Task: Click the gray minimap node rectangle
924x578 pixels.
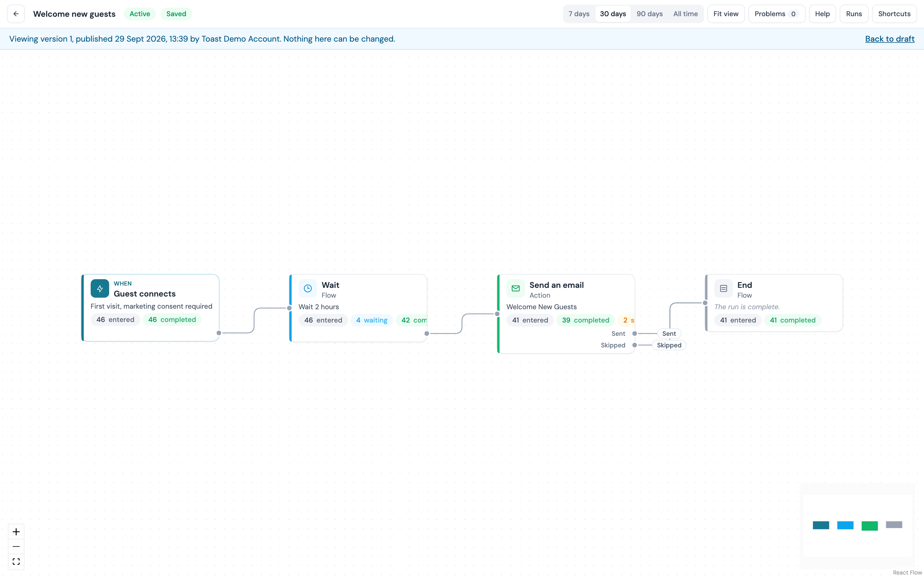Action: click(x=894, y=525)
